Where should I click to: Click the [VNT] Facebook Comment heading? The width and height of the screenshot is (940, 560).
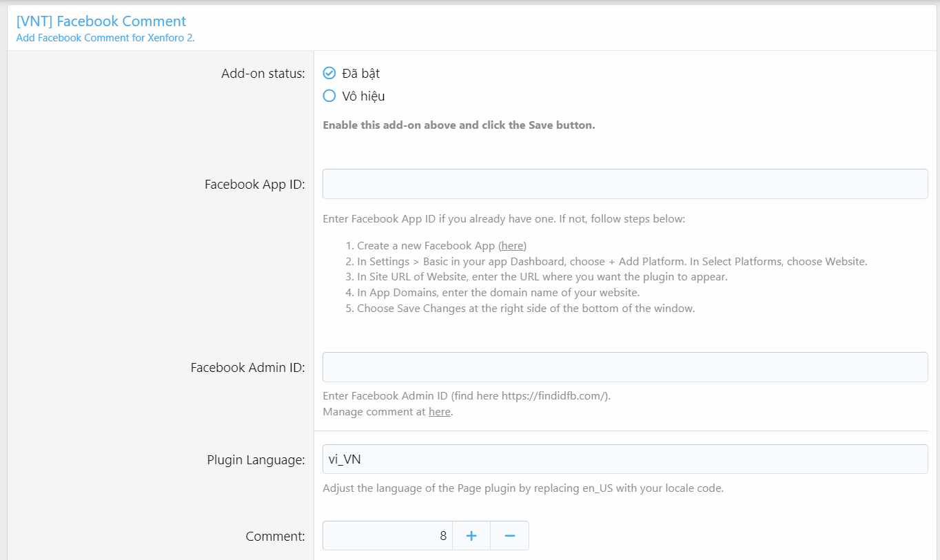[101, 21]
